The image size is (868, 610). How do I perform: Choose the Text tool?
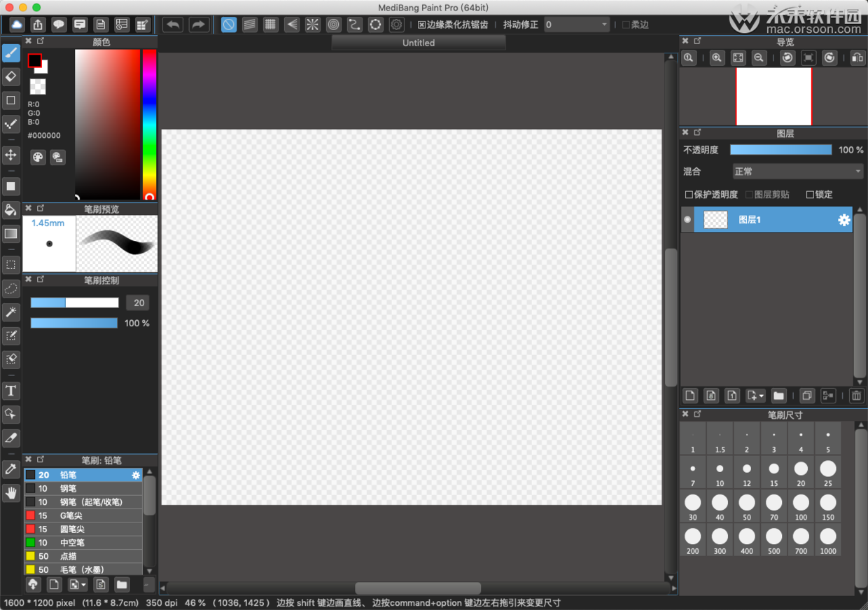(x=10, y=391)
